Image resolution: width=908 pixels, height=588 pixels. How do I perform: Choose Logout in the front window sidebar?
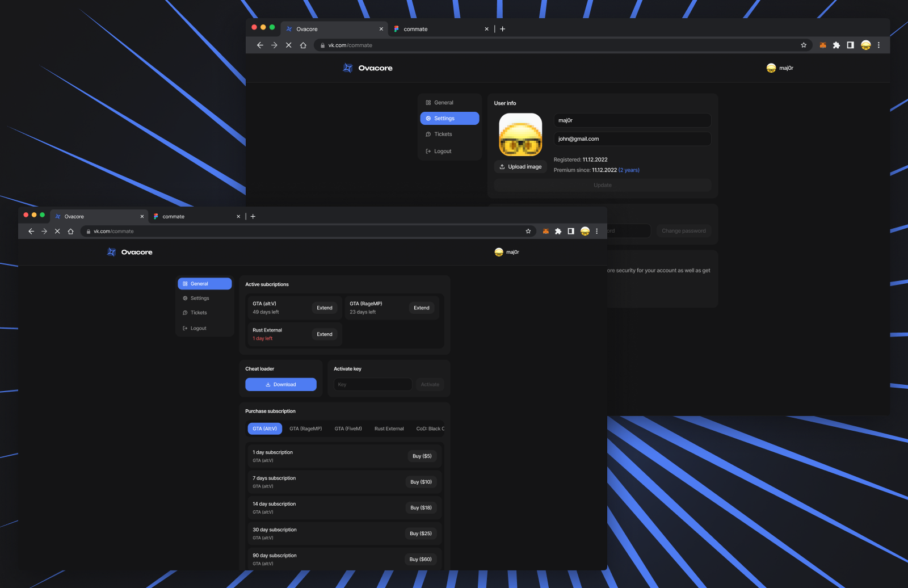[205, 328]
